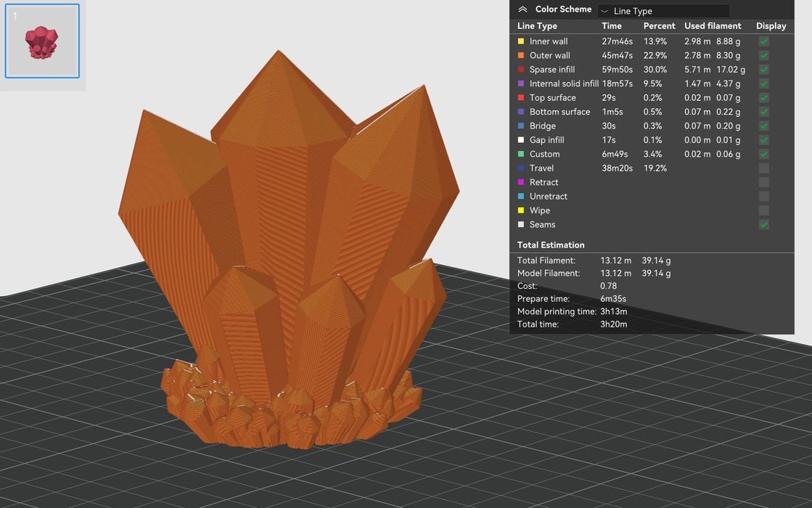Click the yellow Wipe color icon

click(x=521, y=210)
